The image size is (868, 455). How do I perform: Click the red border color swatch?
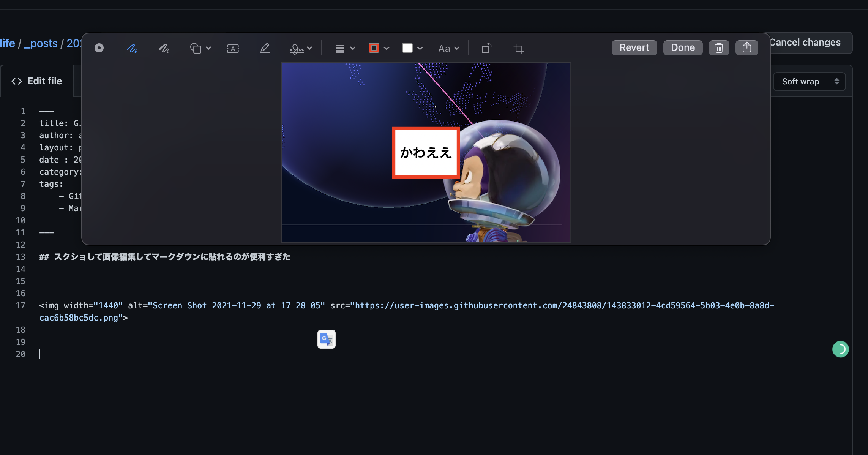(374, 48)
